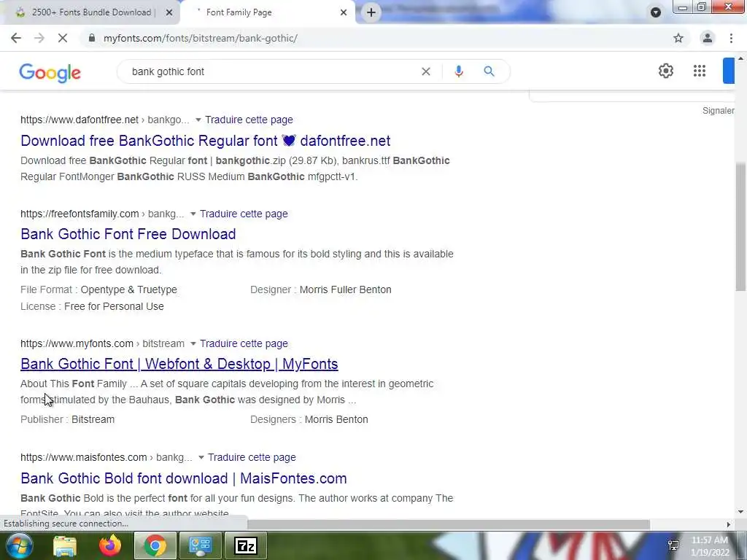Click the taskbar clock 11:57 AM
The height and width of the screenshot is (560, 747).
[710, 540]
